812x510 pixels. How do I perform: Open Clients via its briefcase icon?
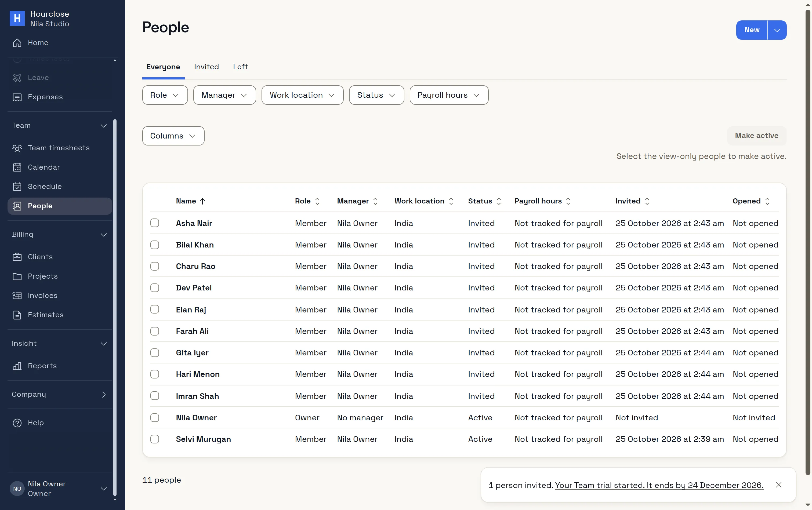[17, 257]
